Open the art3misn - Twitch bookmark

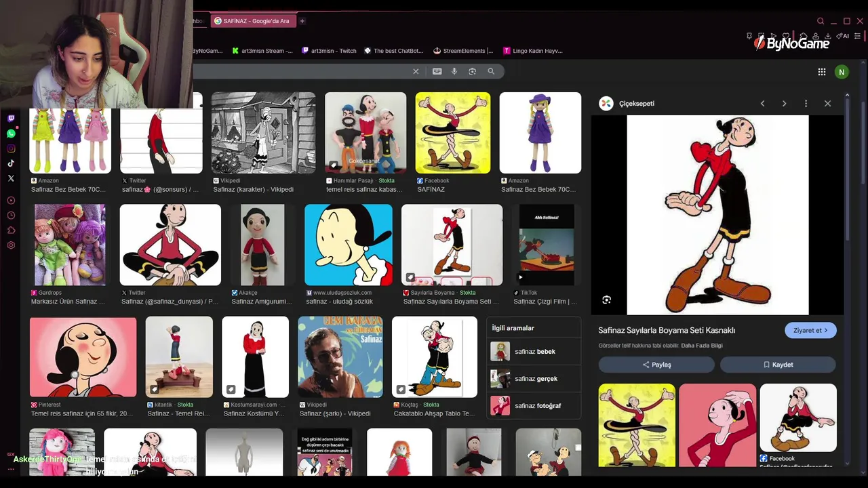click(329, 51)
